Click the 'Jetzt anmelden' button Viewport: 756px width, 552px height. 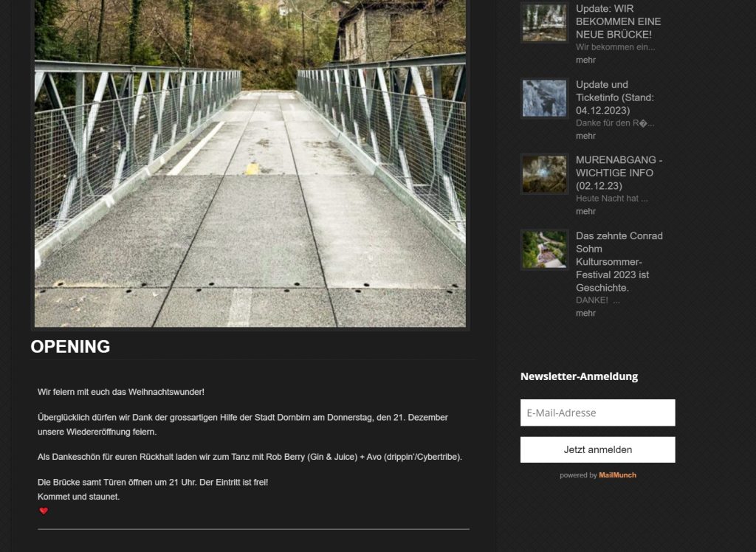coord(597,450)
